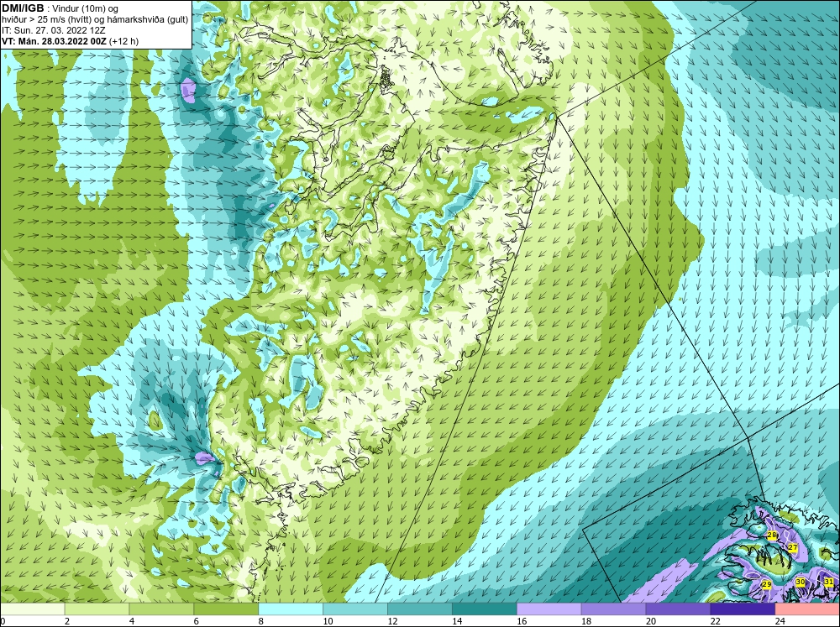
Task: Click the yellow gust label 29
Action: [x=767, y=584]
